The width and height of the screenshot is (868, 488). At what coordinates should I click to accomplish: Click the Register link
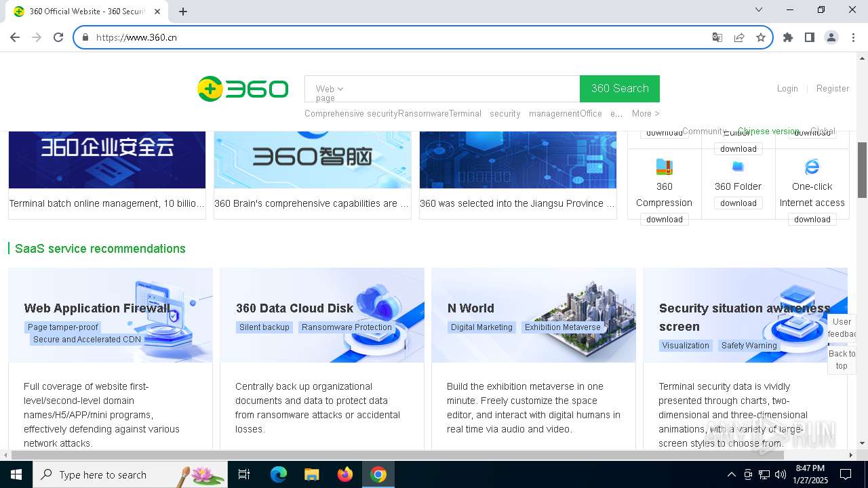point(833,89)
